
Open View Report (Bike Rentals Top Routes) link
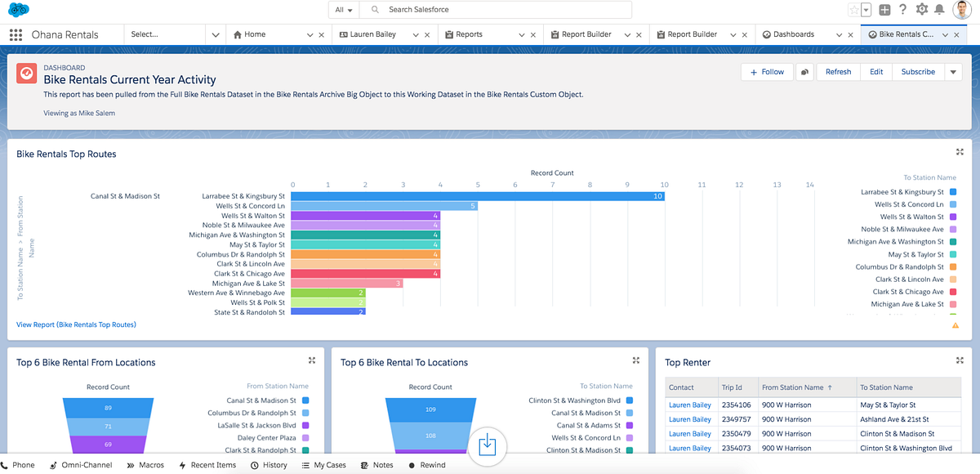76,324
